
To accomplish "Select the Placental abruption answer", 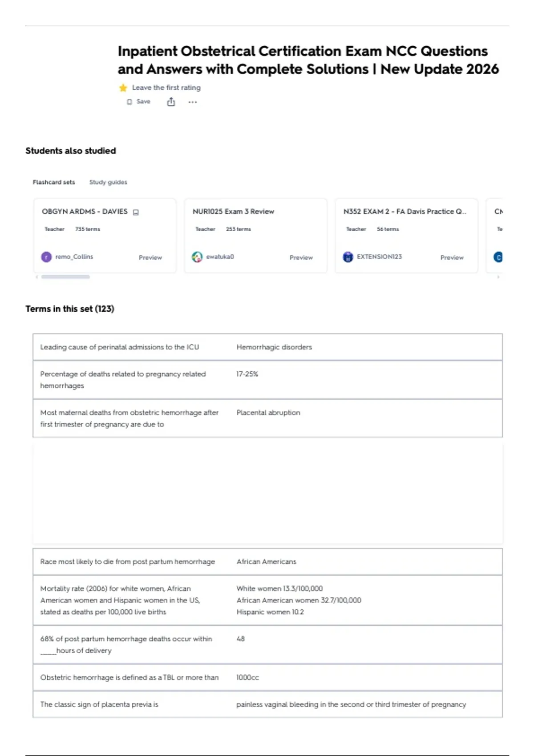I will point(268,413).
